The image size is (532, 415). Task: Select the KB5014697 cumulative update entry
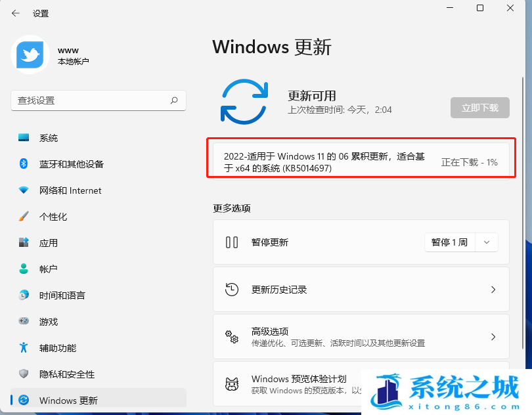pyautogui.click(x=361, y=162)
